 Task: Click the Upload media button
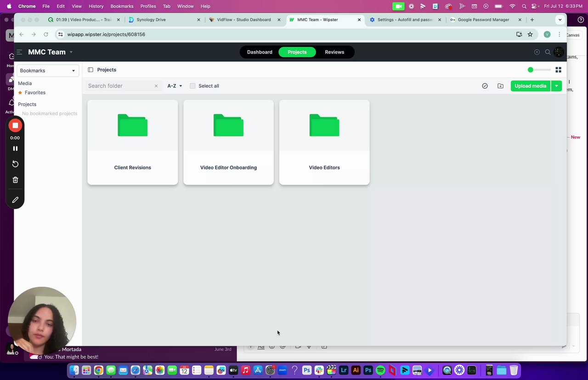pyautogui.click(x=531, y=86)
